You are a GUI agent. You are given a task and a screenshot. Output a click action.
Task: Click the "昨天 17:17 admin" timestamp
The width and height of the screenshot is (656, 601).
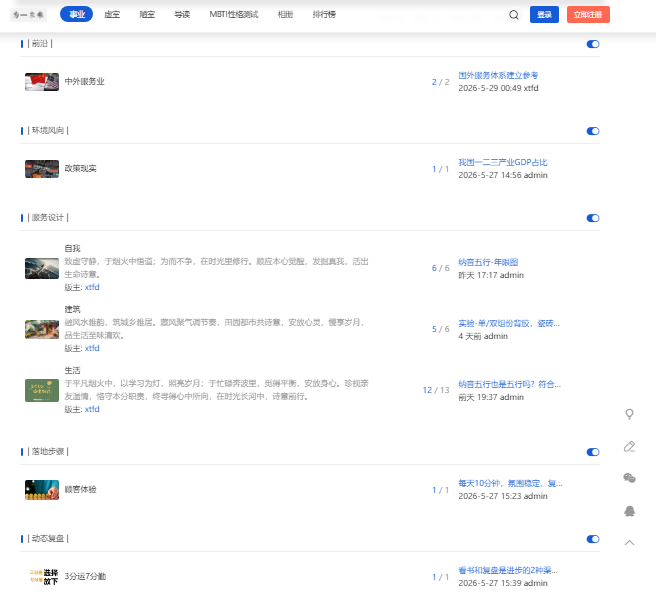(x=491, y=275)
